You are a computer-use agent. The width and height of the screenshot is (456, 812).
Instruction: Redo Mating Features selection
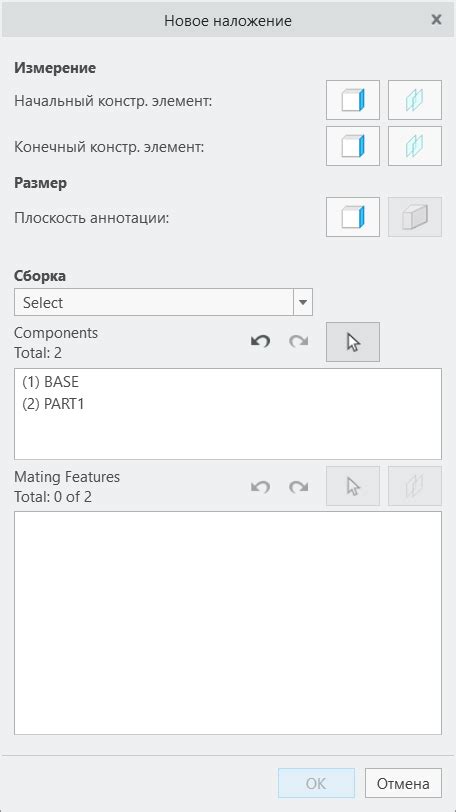299,487
